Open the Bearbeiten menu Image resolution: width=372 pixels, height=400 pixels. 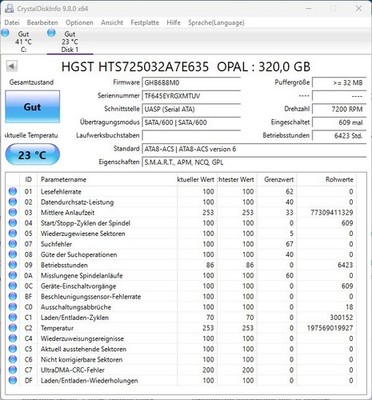coord(42,23)
